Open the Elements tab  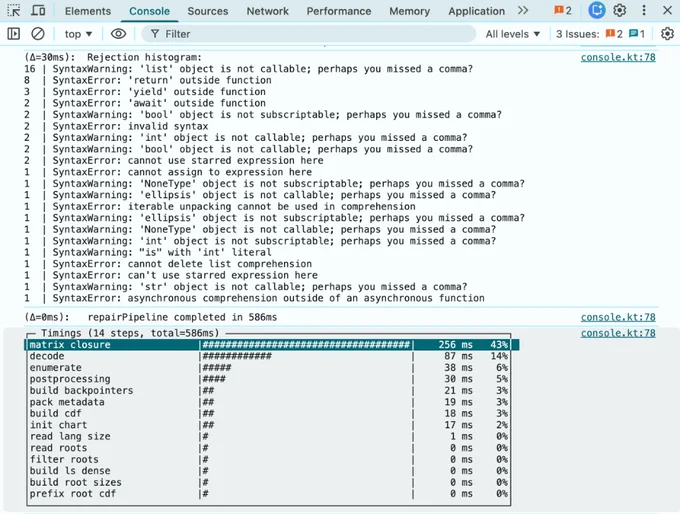(x=88, y=11)
